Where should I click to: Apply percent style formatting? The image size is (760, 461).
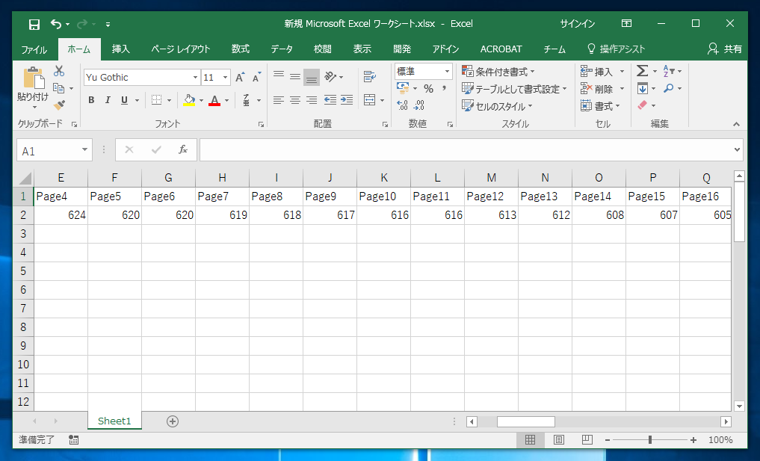428,89
